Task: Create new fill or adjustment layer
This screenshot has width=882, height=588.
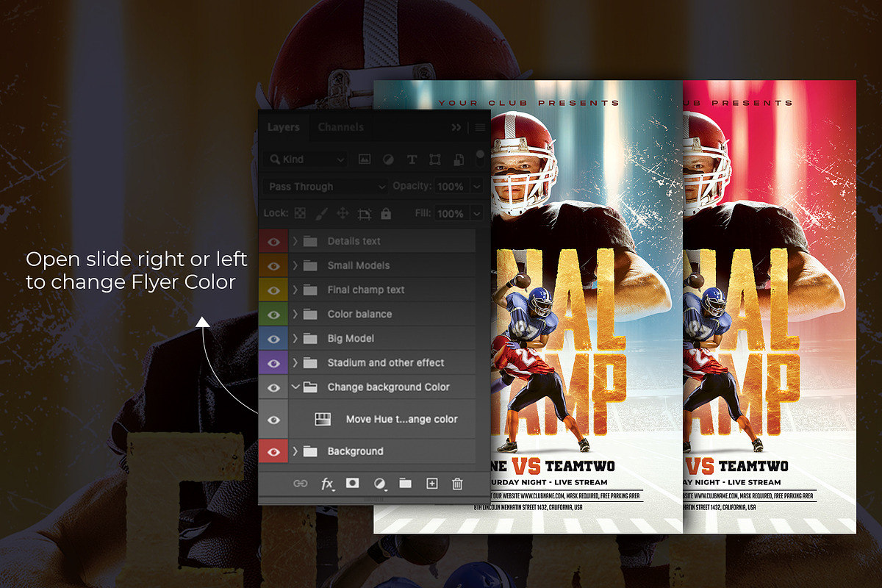Action: pos(379,483)
